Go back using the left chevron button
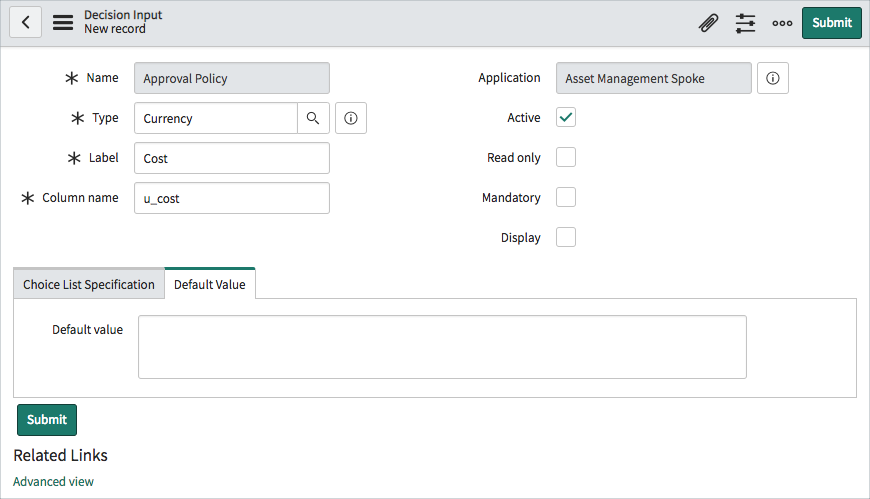The image size is (870, 499). [x=26, y=22]
